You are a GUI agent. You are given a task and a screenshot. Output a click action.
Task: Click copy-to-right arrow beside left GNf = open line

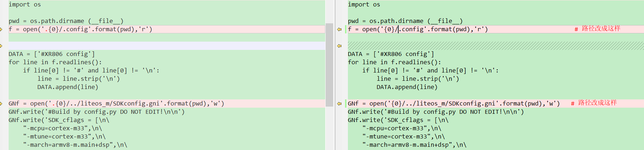(x=1, y=103)
